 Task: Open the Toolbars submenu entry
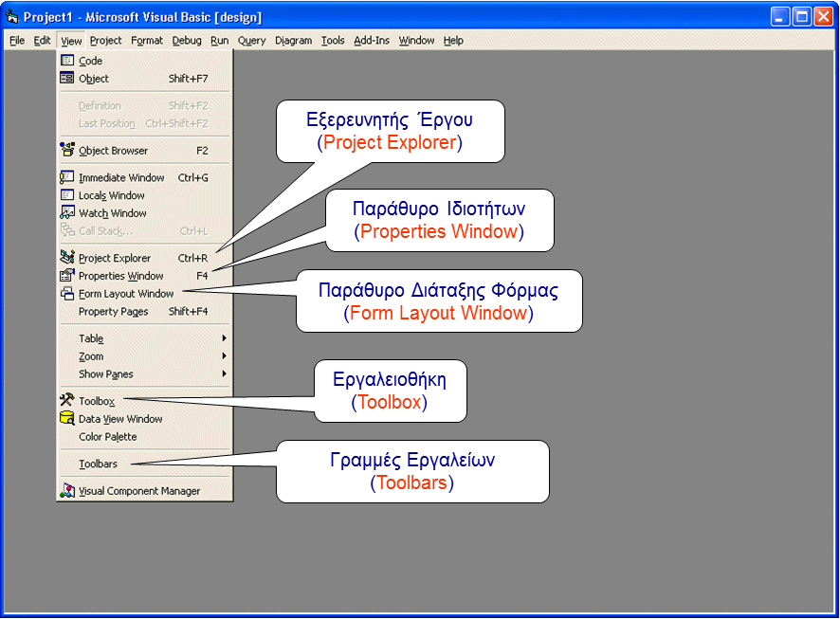point(145,464)
